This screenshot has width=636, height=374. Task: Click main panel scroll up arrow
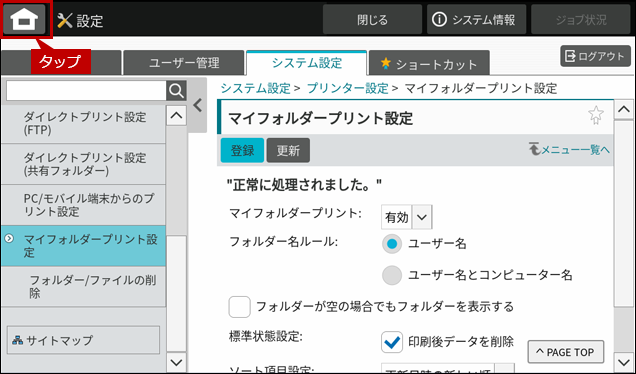(623, 110)
